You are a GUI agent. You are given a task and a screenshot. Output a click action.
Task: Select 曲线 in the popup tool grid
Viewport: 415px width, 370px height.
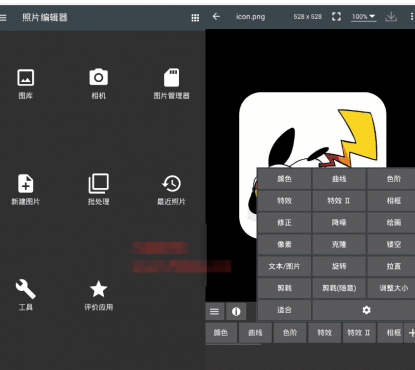pyautogui.click(x=339, y=179)
